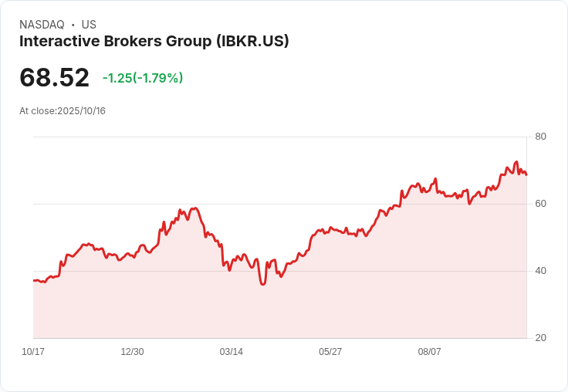
Task: Select the 03/14 date on x-axis
Action: (232, 352)
